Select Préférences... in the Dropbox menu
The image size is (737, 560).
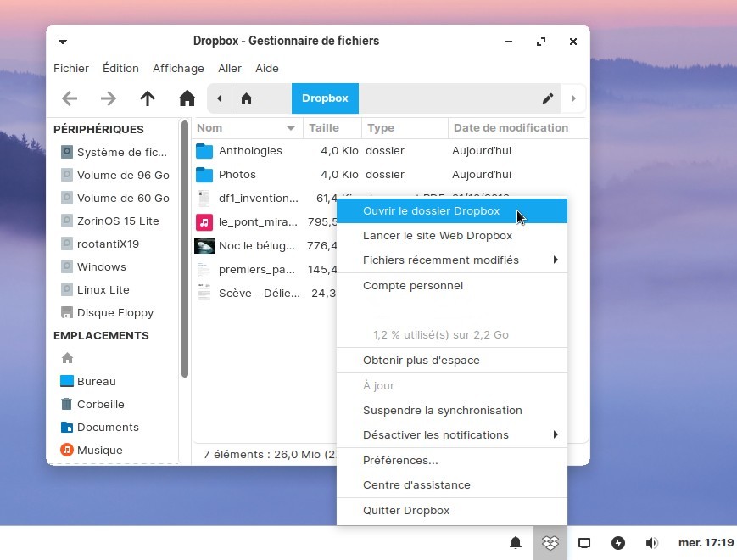[x=400, y=461]
